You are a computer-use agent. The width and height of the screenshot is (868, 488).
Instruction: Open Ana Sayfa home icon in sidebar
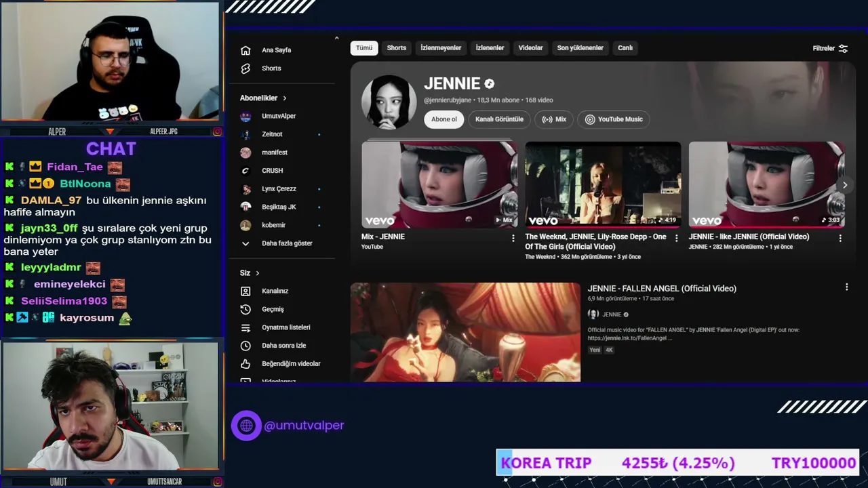click(245, 50)
